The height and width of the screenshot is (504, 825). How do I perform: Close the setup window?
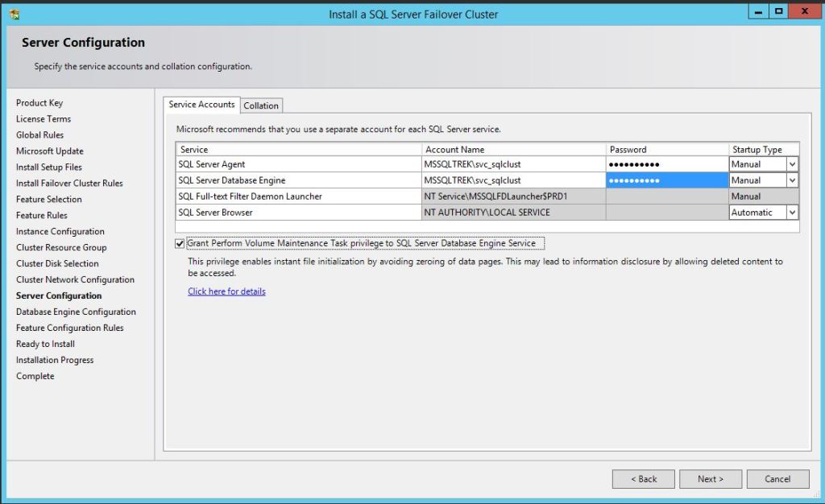(x=802, y=12)
